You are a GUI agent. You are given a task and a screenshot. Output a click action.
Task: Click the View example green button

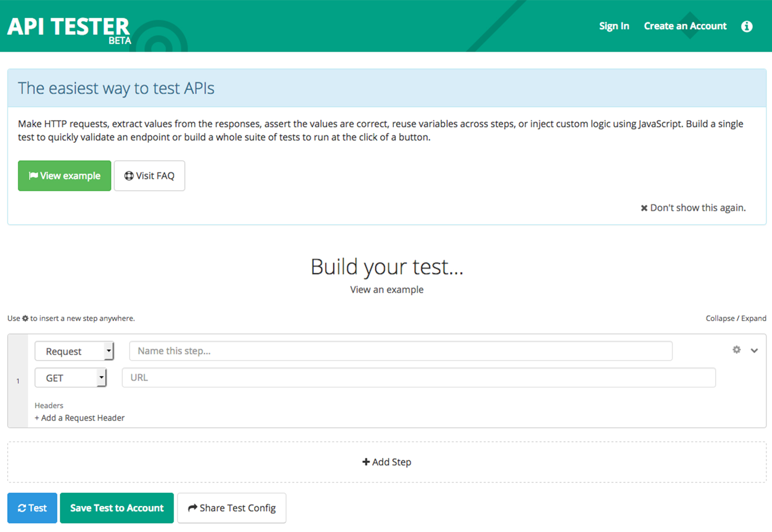tap(64, 176)
